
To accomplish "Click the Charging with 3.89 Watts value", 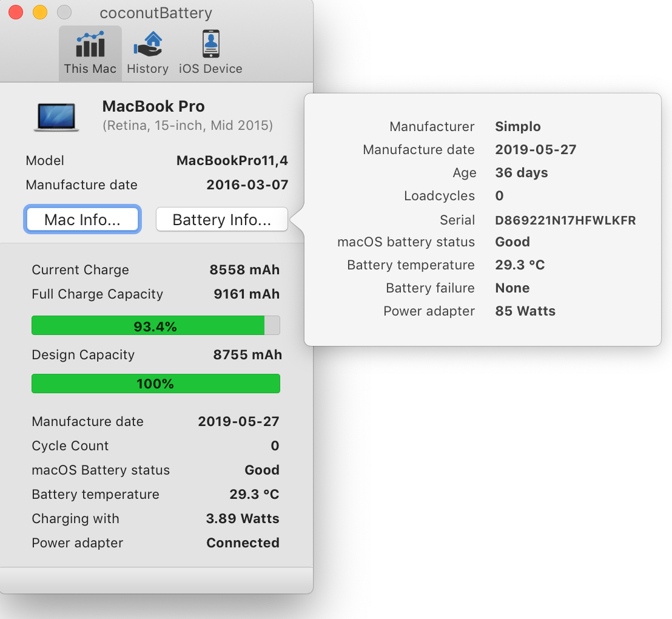I will point(243,519).
